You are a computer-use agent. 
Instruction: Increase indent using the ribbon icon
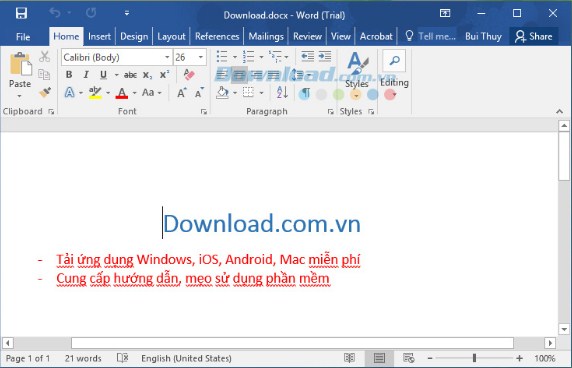pyautogui.click(x=325, y=56)
